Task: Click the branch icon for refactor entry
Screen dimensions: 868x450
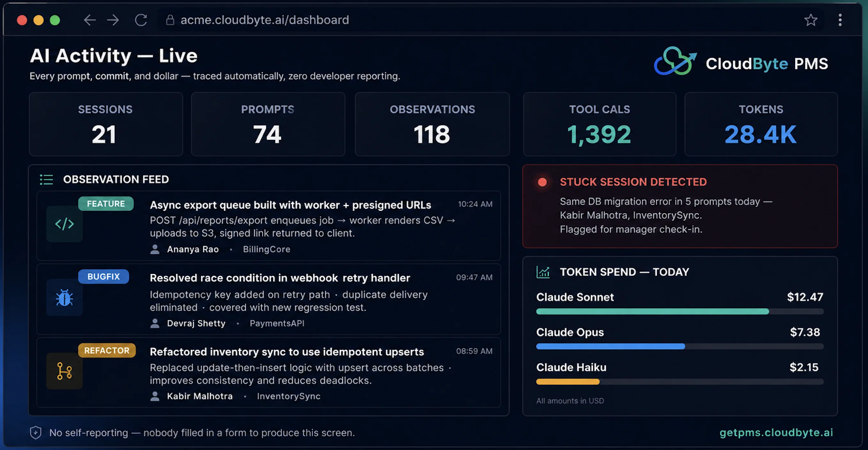Action: coord(64,371)
